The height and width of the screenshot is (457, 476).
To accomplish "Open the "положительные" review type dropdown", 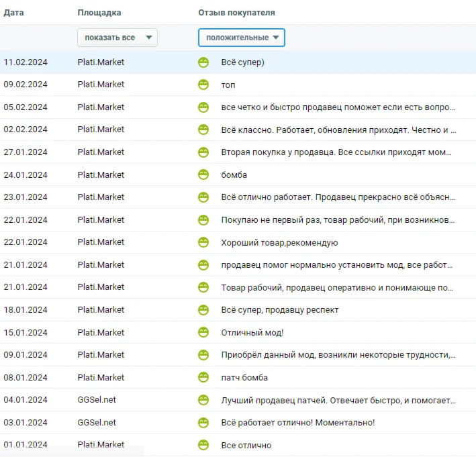I will 241,38.
